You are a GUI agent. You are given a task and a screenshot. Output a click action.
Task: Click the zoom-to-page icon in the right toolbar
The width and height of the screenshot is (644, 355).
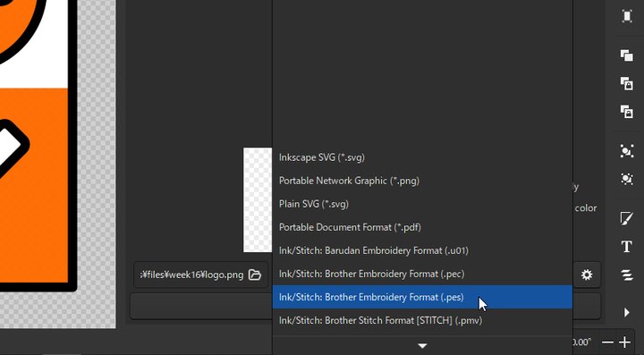click(x=627, y=16)
